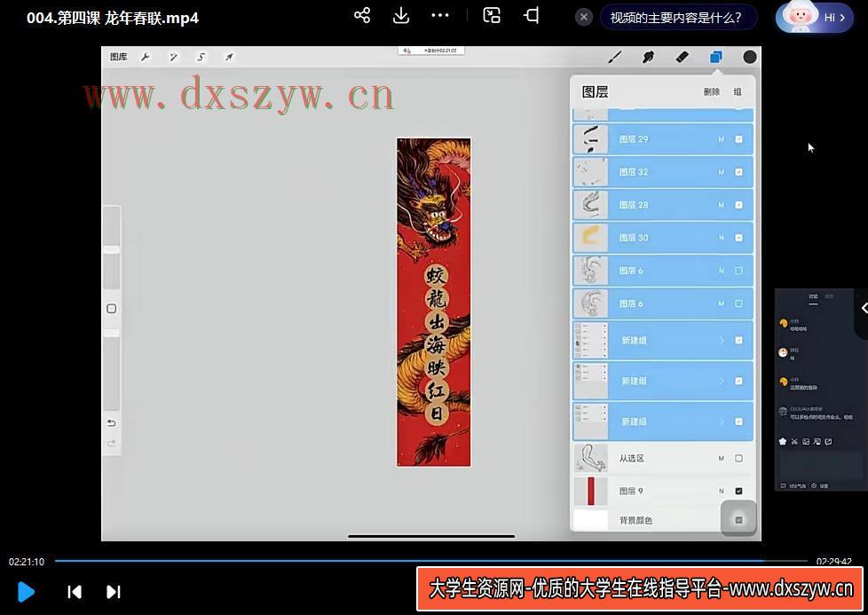Open blend mode M of 图层 28
The width and height of the screenshot is (868, 615).
coord(722,205)
